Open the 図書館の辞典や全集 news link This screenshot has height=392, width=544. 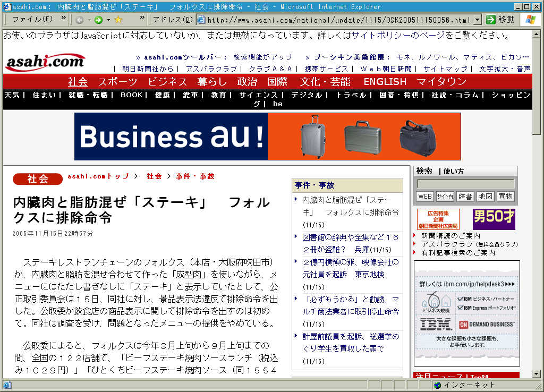[351, 243]
